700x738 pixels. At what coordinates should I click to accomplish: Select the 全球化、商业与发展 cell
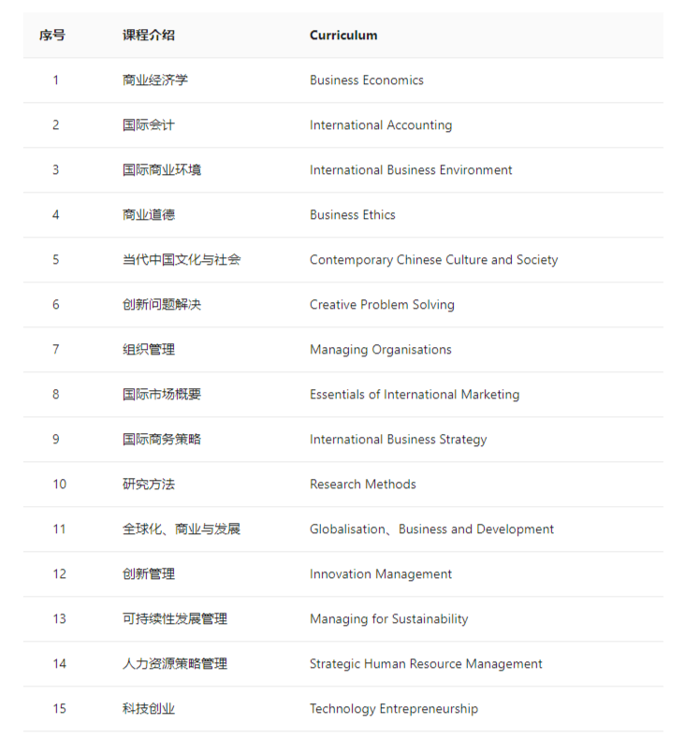point(181,529)
